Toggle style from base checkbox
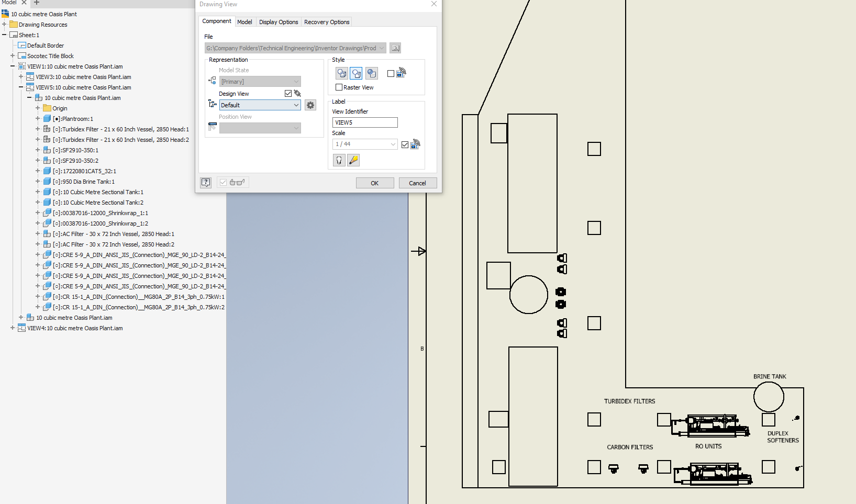This screenshot has height=504, width=856. (391, 74)
